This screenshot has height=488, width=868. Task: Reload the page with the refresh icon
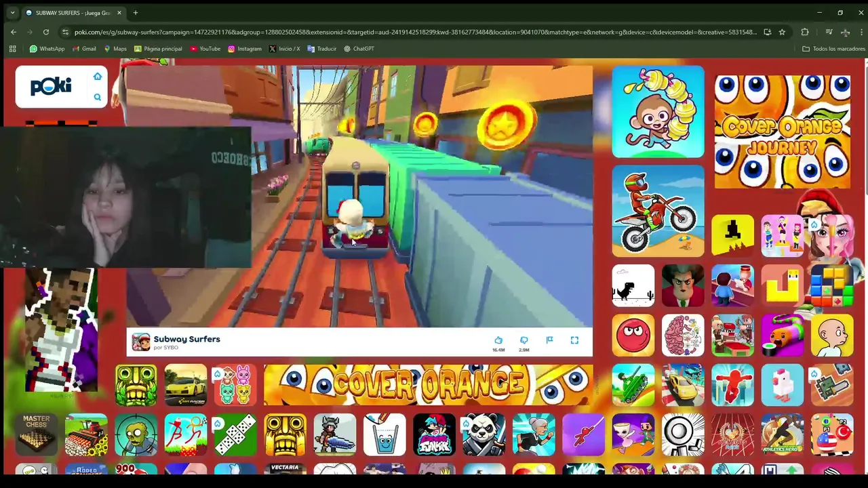tap(45, 32)
